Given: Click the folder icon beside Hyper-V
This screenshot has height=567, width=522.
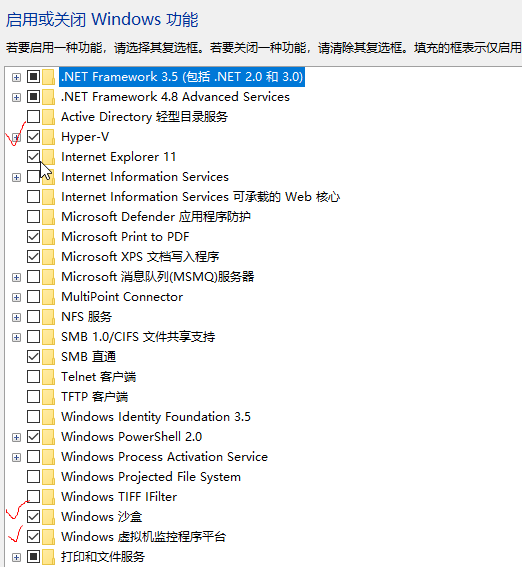Looking at the screenshot, I should (48, 137).
